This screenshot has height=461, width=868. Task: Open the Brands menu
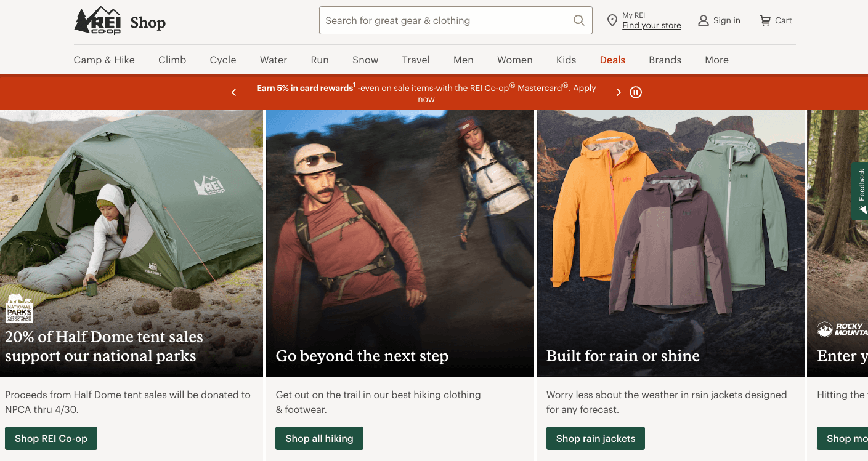pyautogui.click(x=665, y=60)
